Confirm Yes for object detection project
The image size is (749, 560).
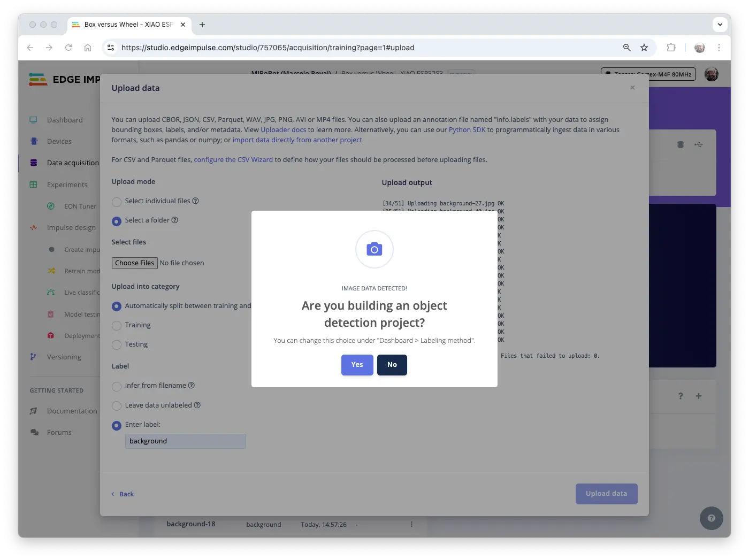click(357, 365)
